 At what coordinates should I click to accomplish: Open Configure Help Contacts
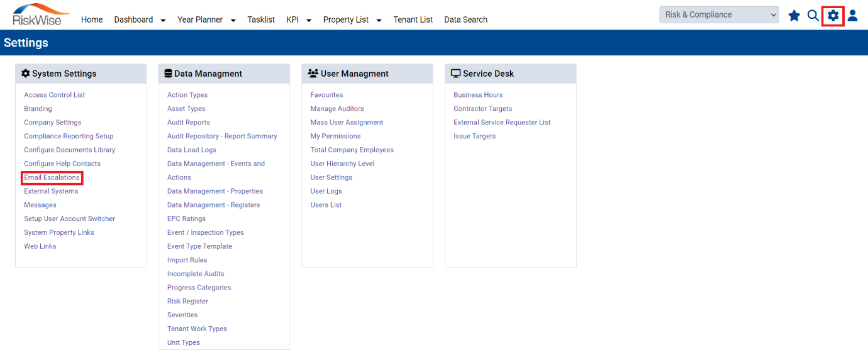[x=62, y=164]
